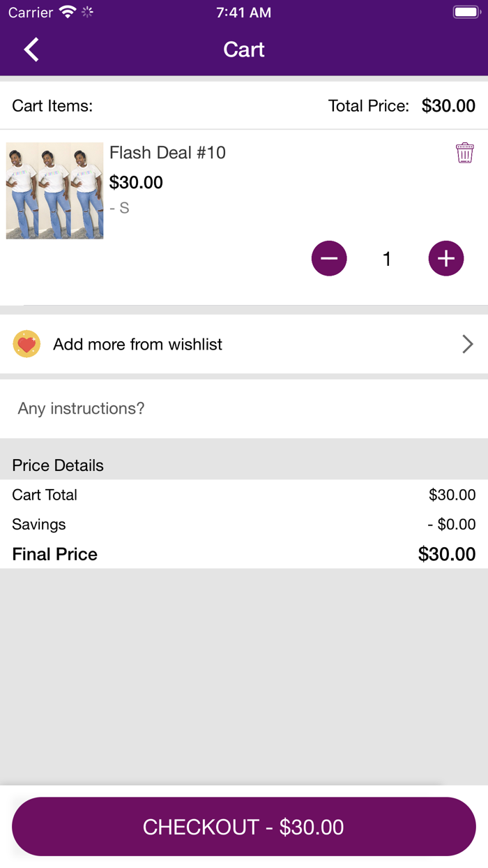
Task: Tap the Cart title in header
Action: pos(244,50)
